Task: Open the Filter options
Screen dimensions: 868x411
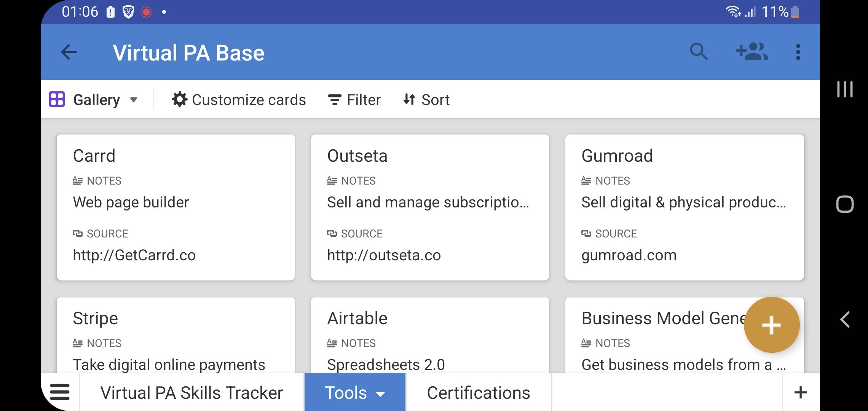Action: point(354,100)
